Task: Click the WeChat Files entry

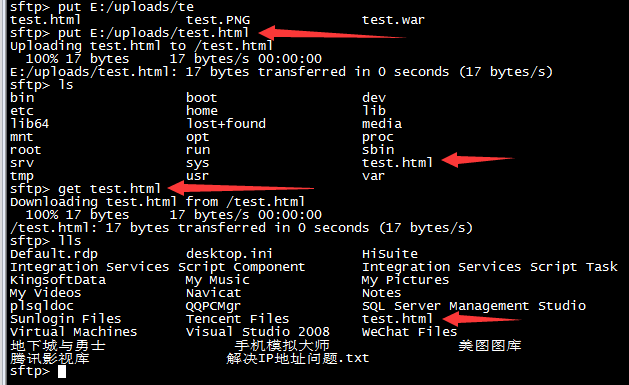Action: [x=409, y=332]
